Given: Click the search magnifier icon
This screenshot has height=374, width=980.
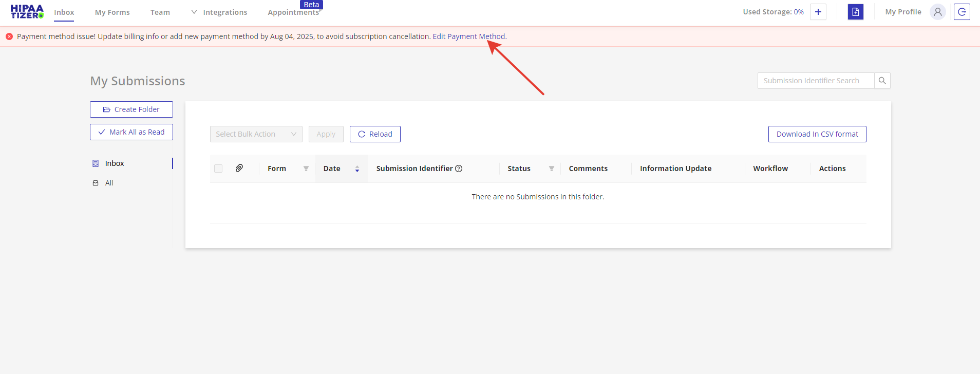Looking at the screenshot, I should [x=882, y=81].
